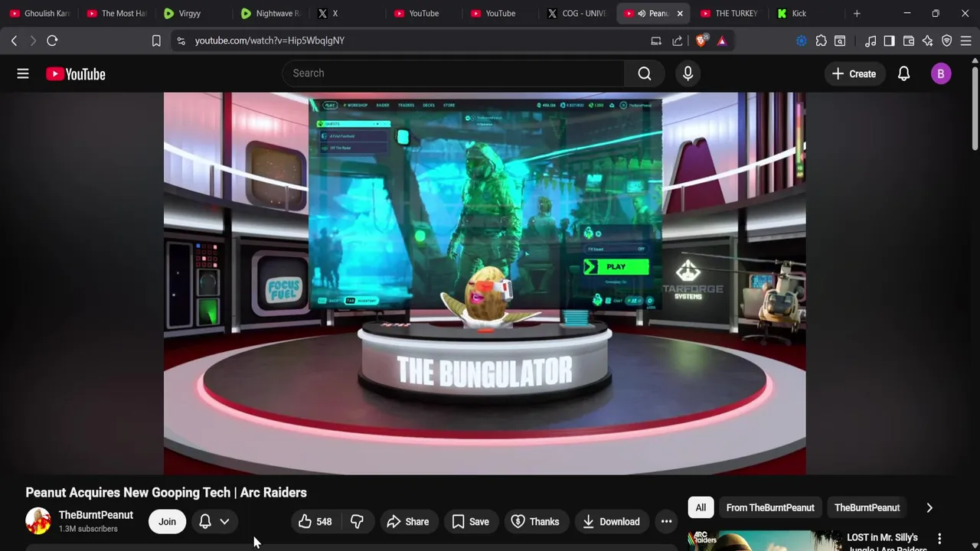Switch to Ghoulish Kar tab
The width and height of the screenshot is (980, 551).
point(40,13)
